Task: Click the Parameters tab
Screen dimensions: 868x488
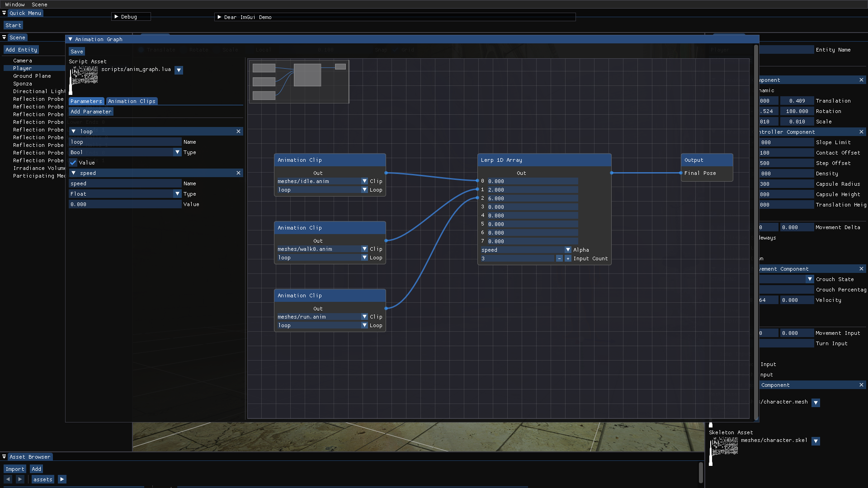Action: 86,101
